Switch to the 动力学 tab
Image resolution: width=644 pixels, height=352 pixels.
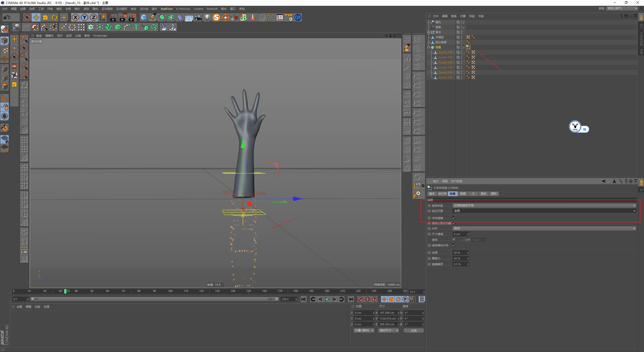click(442, 194)
